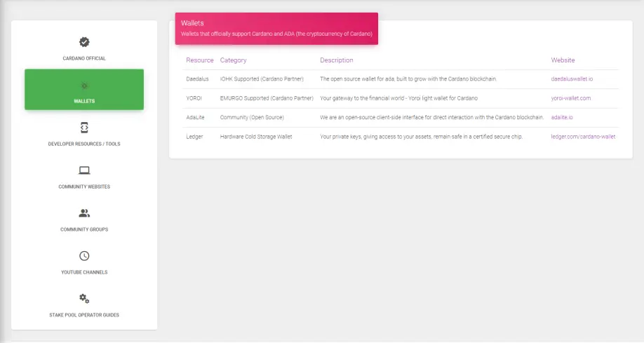
Task: Click the Daedalus open source wallet description
Action: pyautogui.click(x=408, y=79)
